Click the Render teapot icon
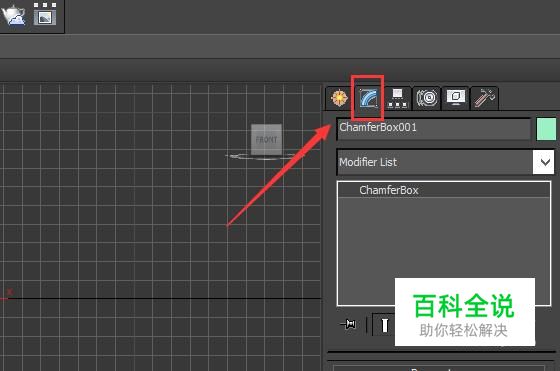560x371 pixels. pyautogui.click(x=14, y=15)
